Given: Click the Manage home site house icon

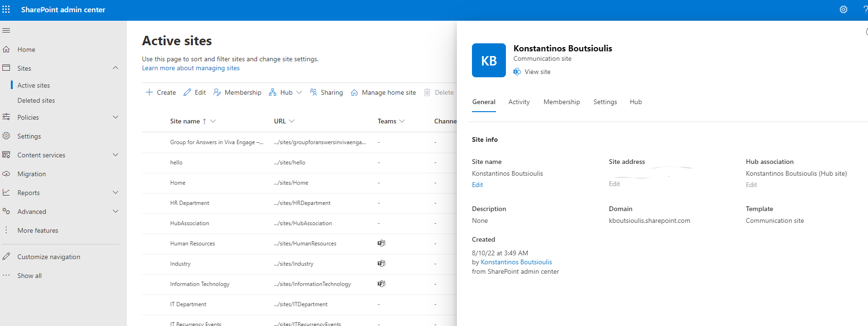Looking at the screenshot, I should (x=355, y=92).
